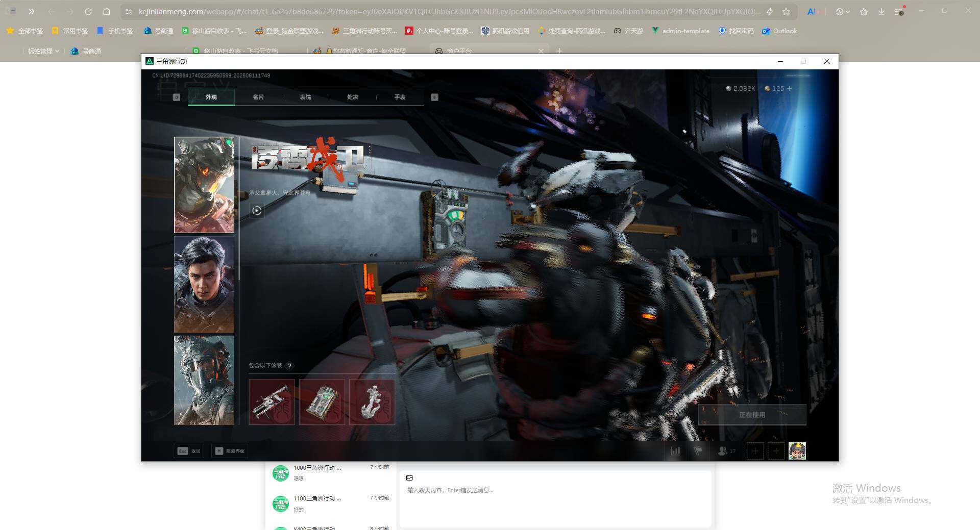
Task: Open the browser favorites star icon
Action: point(864,11)
